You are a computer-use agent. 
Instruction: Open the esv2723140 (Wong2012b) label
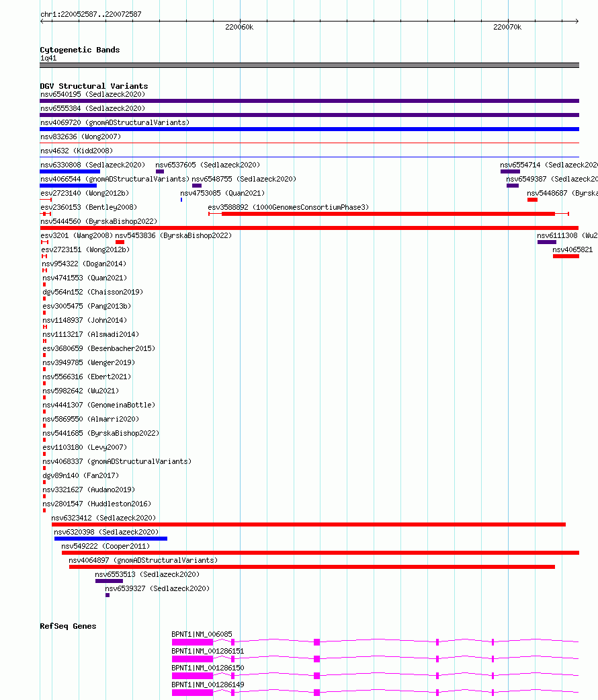coord(85,193)
